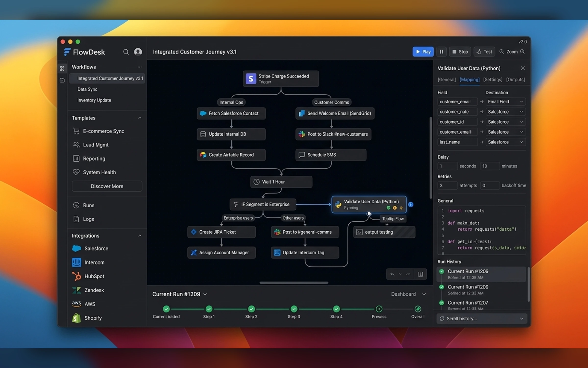Switch to the [General] tab
The image size is (588, 368).
(447, 79)
